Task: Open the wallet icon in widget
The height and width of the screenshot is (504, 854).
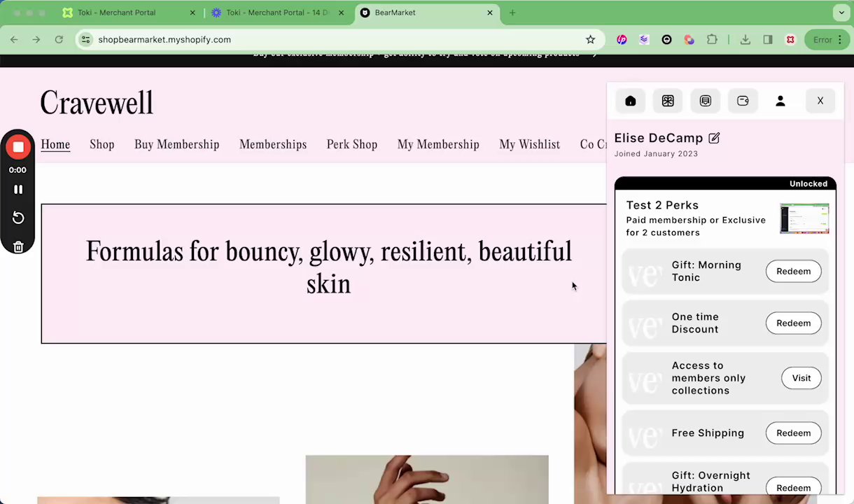Action: tap(743, 101)
